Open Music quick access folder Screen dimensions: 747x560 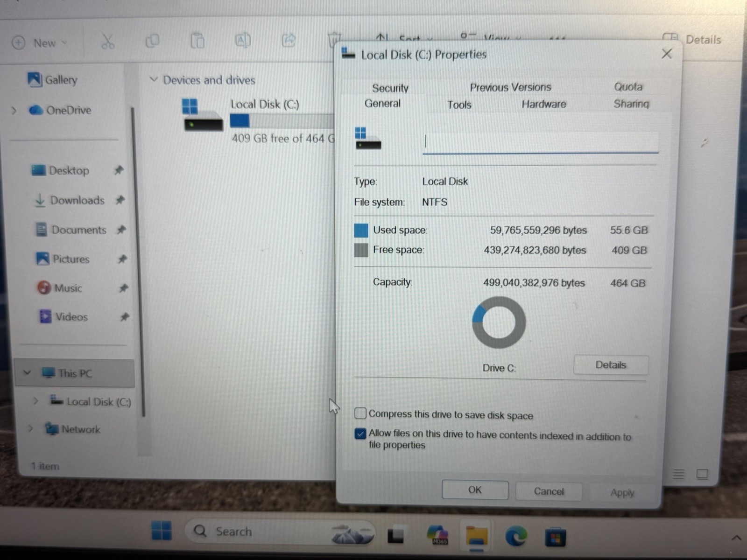[x=60, y=288]
